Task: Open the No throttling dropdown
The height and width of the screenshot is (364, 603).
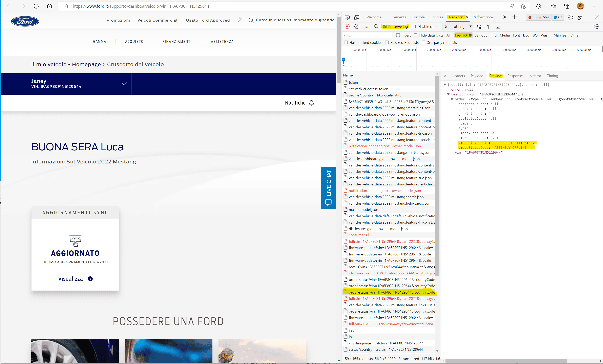Action: pos(458,26)
